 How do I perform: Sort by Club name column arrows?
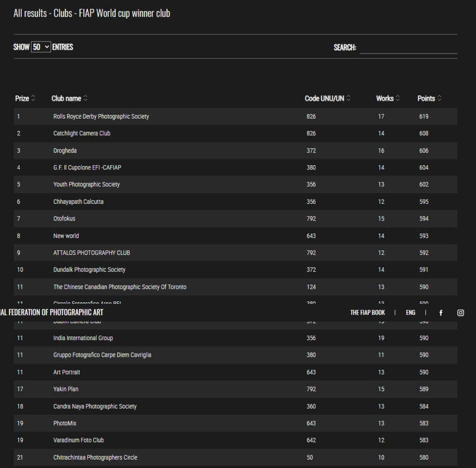[86, 99]
